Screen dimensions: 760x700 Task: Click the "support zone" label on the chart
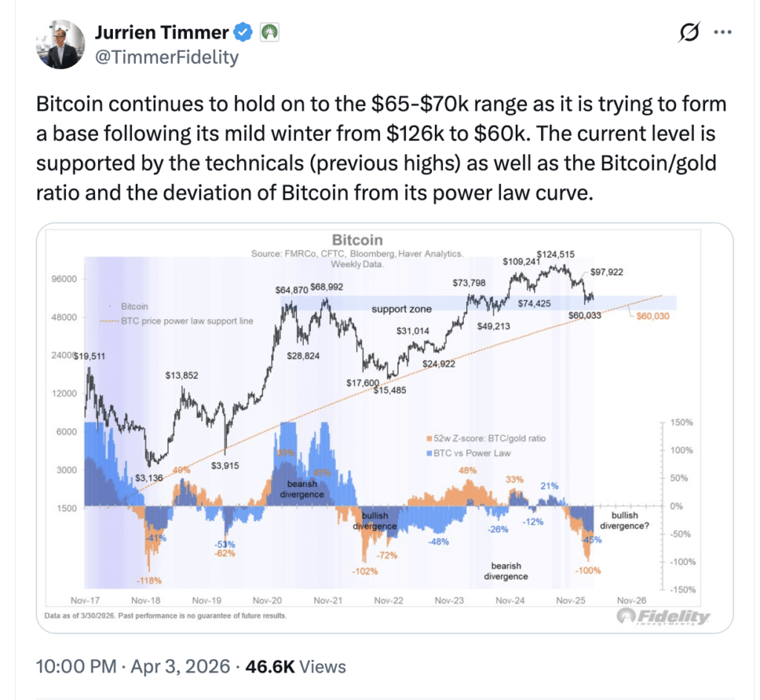tap(401, 309)
